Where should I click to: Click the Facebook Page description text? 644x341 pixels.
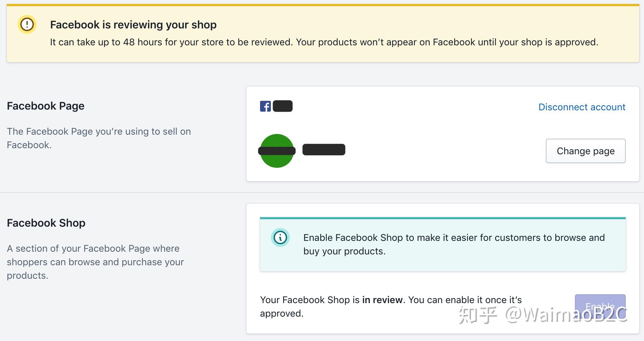(99, 138)
